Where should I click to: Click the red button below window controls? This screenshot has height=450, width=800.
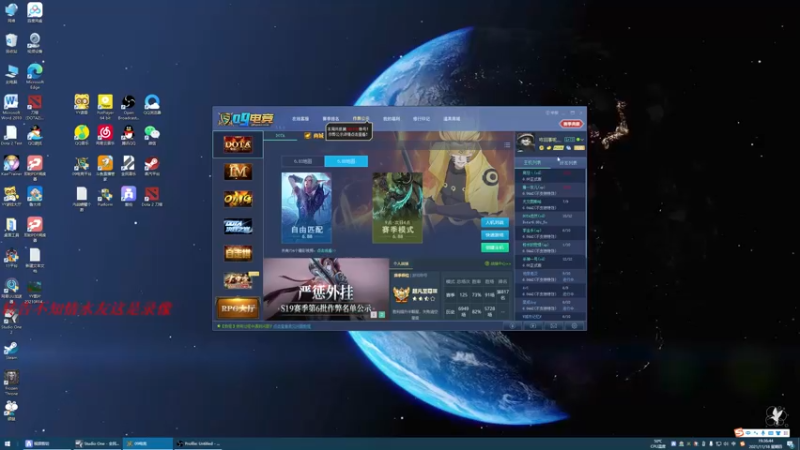571,124
